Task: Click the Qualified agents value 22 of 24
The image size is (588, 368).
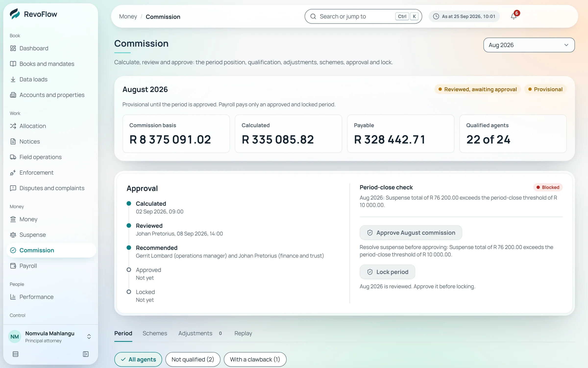Action: [x=488, y=140]
